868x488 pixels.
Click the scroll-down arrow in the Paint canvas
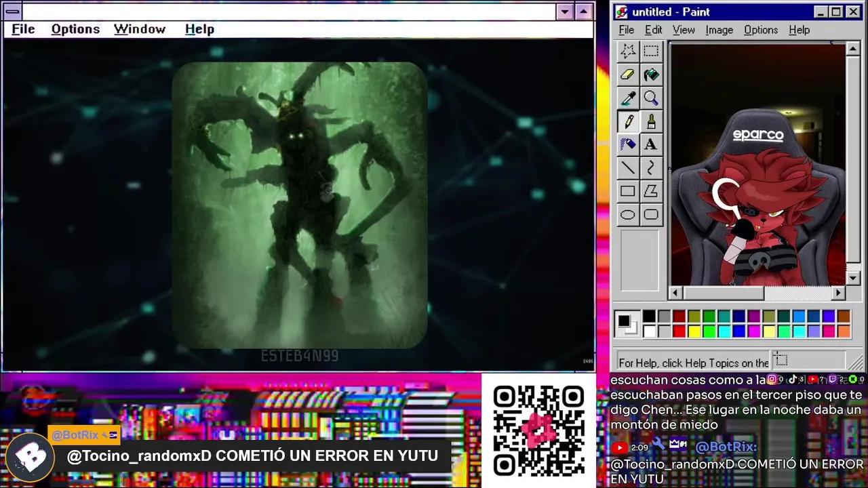(853, 279)
